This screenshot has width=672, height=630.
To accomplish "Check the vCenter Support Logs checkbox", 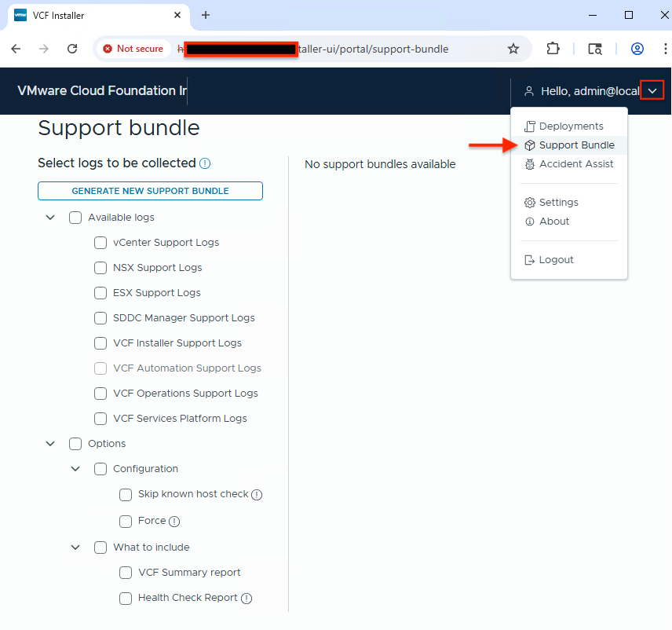I will click(100, 243).
